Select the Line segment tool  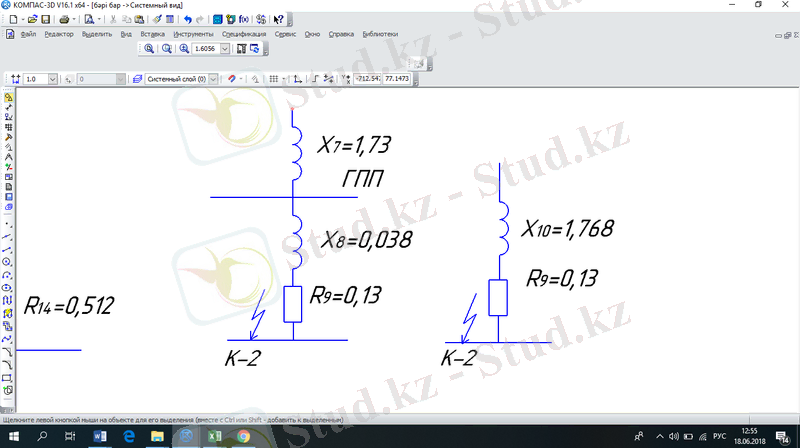tap(7, 250)
